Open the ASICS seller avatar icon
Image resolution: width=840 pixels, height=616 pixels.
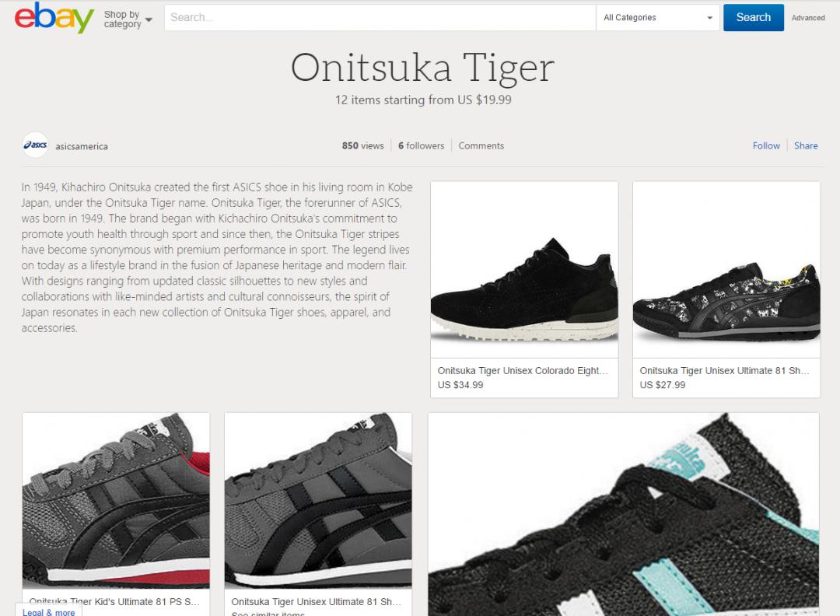click(35, 145)
